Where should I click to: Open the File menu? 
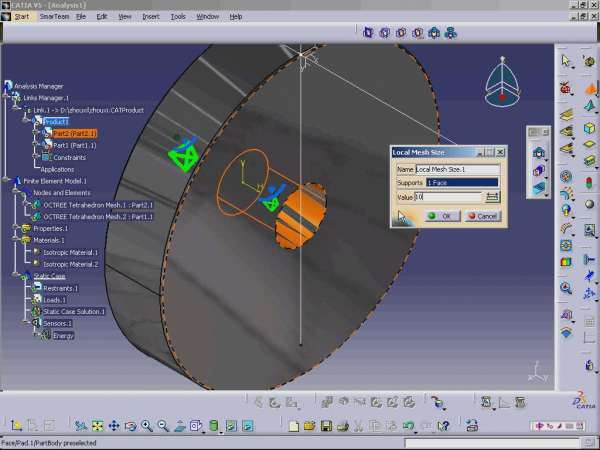[81, 16]
